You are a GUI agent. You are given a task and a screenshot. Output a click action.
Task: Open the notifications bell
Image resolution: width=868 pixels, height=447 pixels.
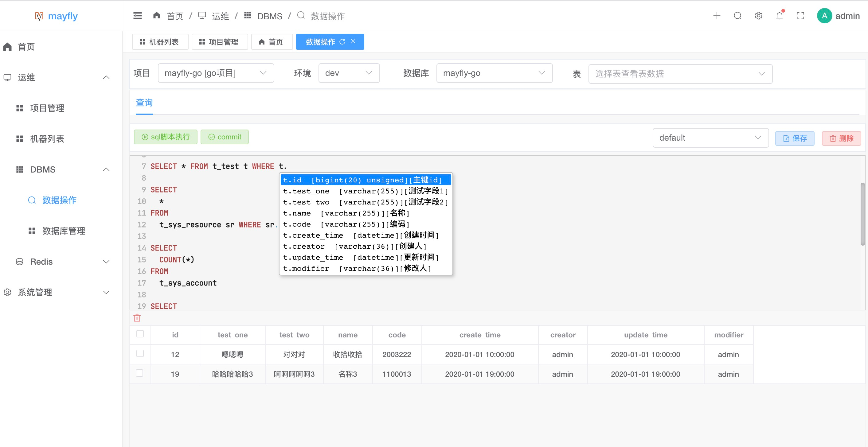tap(779, 16)
